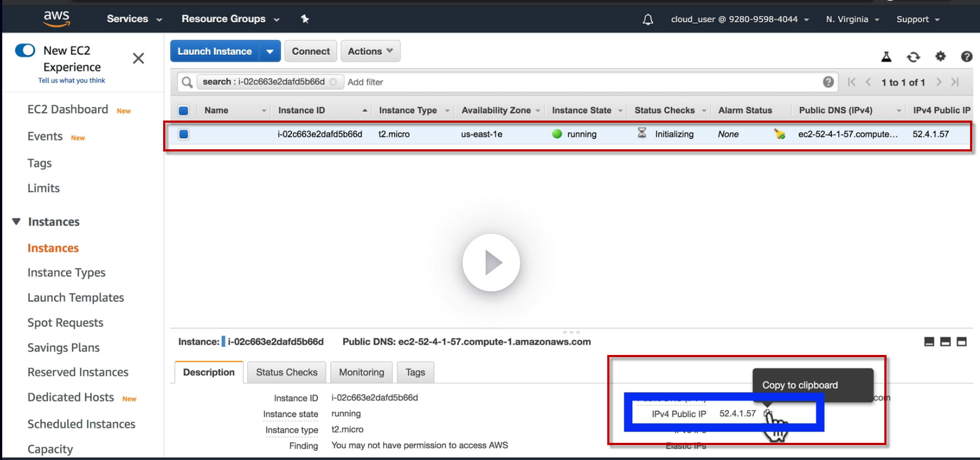
Task: Go to last page of results
Action: (x=955, y=82)
